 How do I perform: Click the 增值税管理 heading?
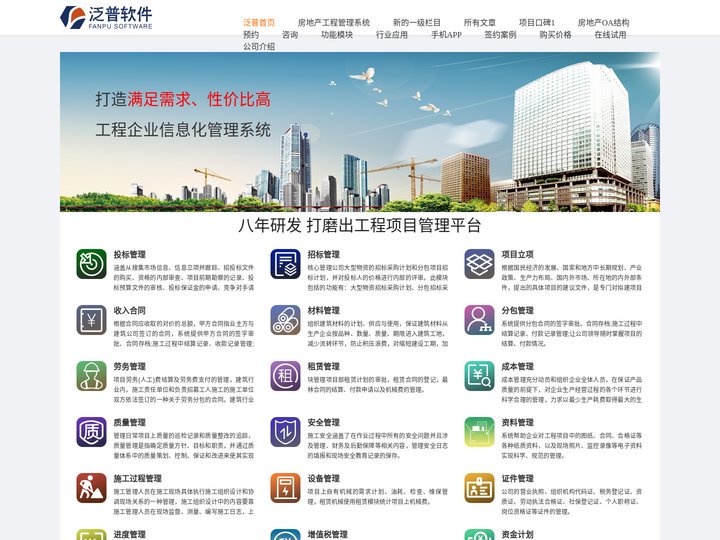[x=328, y=534]
